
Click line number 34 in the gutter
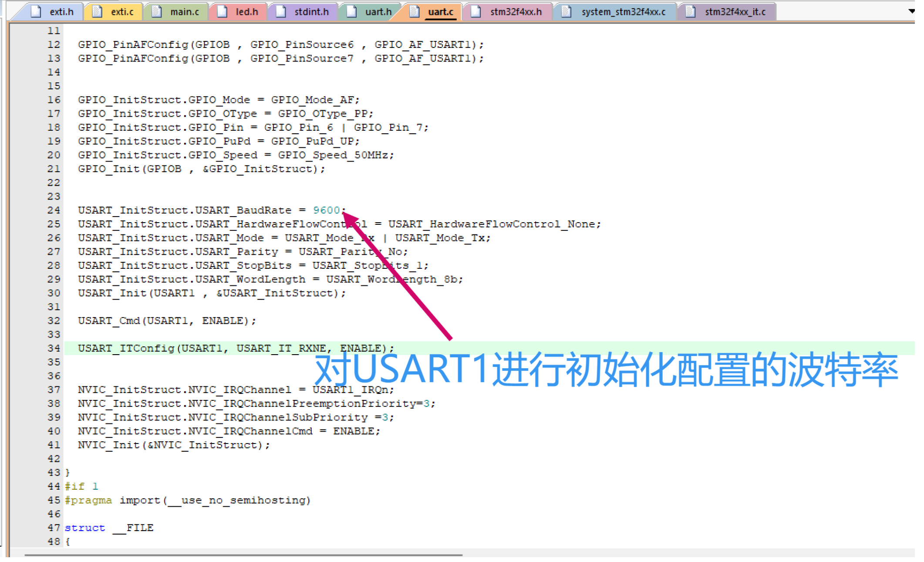point(54,348)
